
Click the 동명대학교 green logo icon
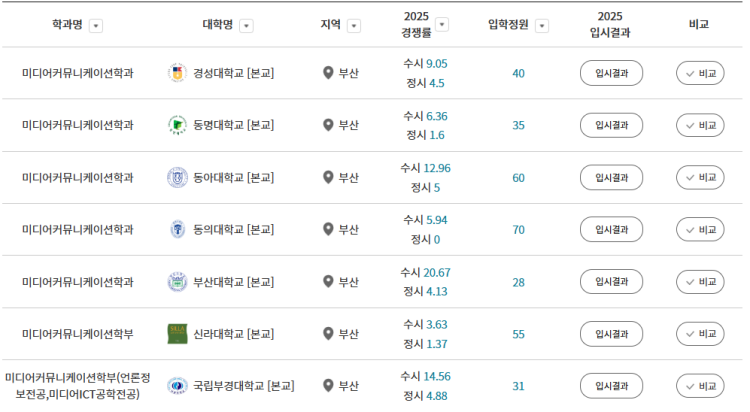[177, 125]
